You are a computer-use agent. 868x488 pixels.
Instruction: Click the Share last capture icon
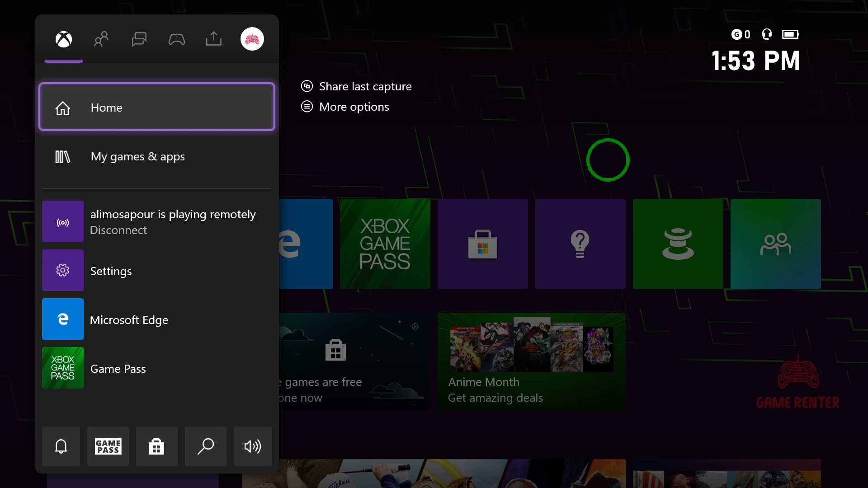(x=307, y=86)
